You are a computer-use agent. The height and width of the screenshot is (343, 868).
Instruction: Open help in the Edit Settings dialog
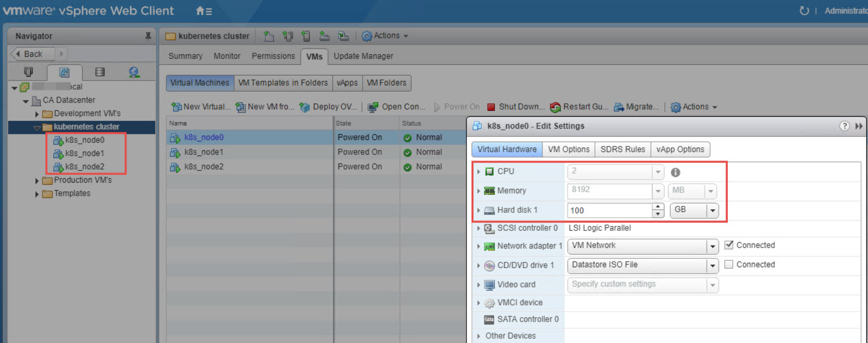click(844, 126)
